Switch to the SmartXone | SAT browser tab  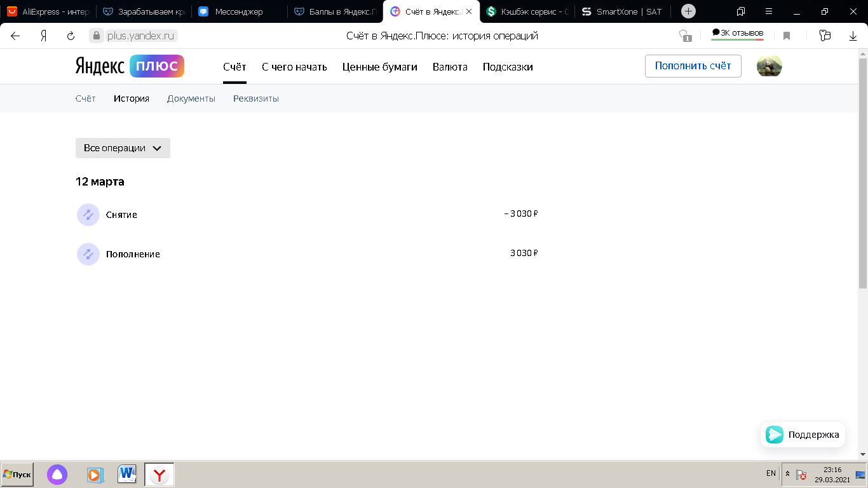pos(623,11)
